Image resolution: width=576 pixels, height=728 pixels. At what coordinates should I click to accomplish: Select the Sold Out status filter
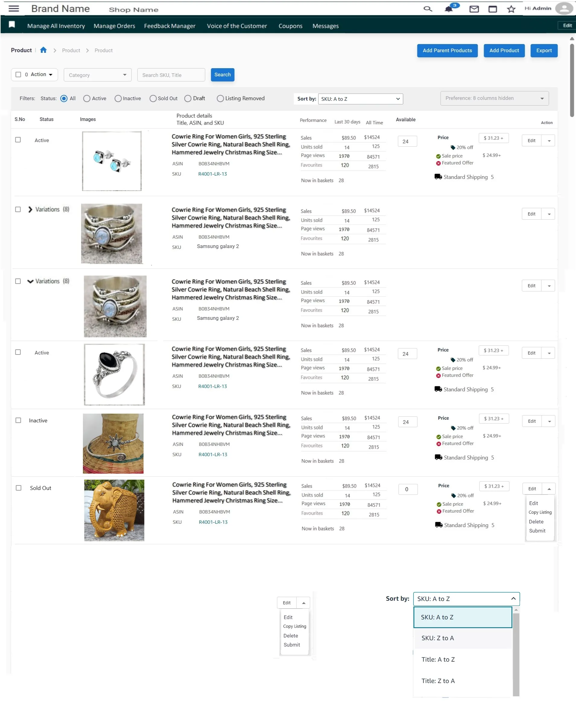(153, 99)
